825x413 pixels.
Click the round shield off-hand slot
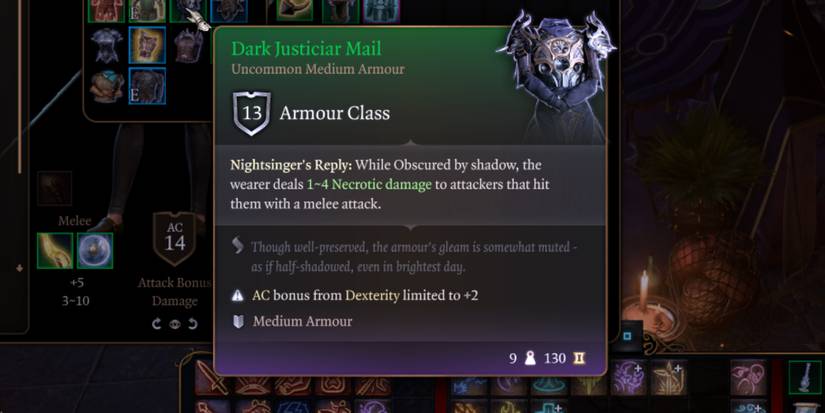95,251
